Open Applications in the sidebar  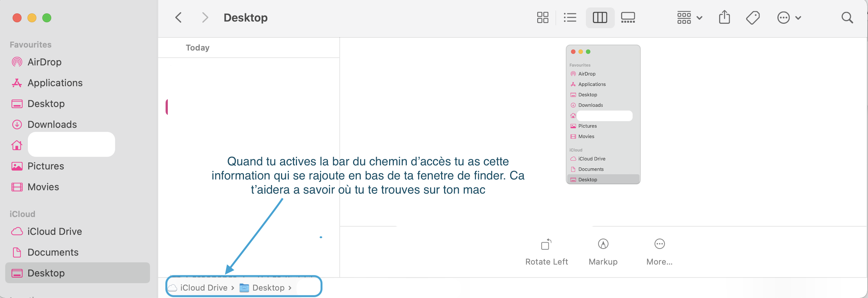click(x=55, y=83)
